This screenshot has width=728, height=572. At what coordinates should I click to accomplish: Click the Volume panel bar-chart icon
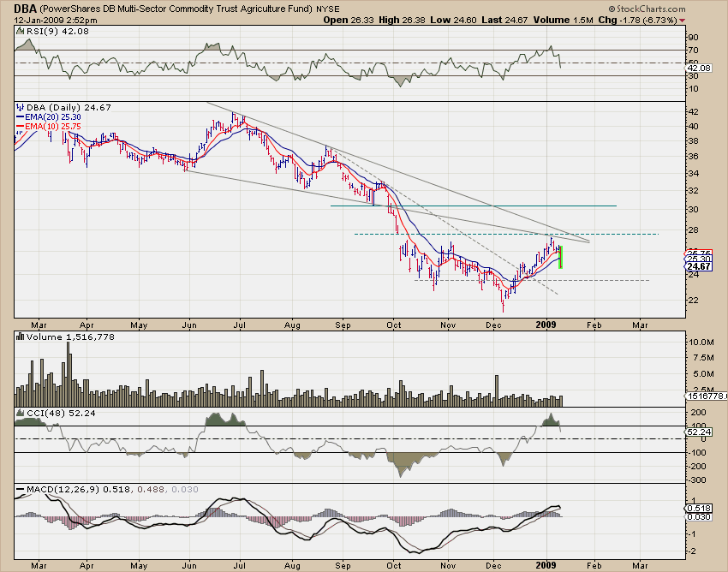pyautogui.click(x=20, y=337)
